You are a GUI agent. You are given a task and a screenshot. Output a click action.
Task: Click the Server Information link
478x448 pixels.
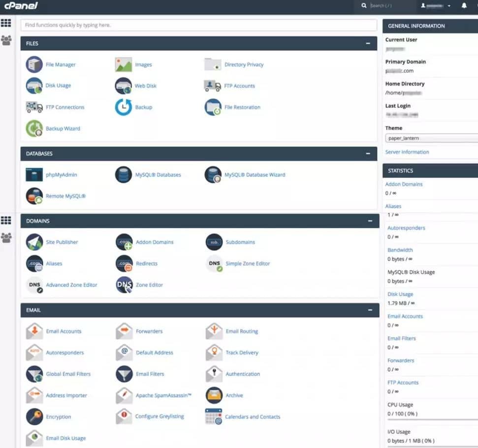pyautogui.click(x=407, y=152)
